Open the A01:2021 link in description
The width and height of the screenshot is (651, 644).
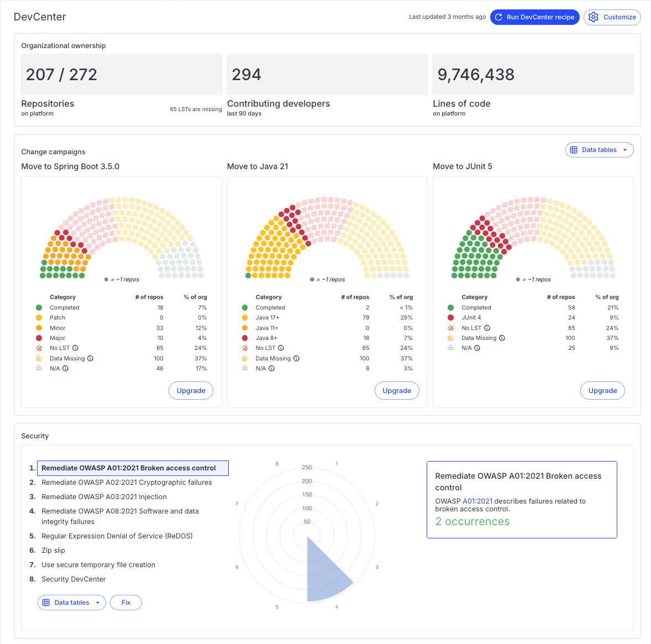click(x=477, y=501)
